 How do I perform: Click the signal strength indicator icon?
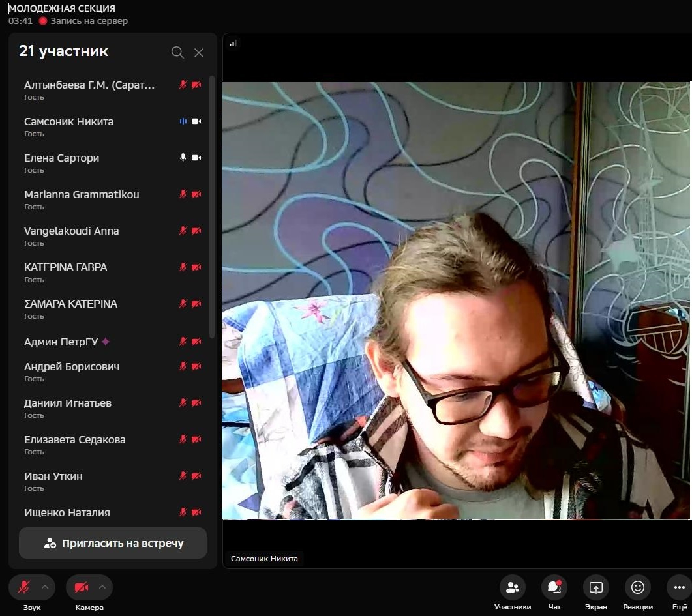pyautogui.click(x=233, y=44)
